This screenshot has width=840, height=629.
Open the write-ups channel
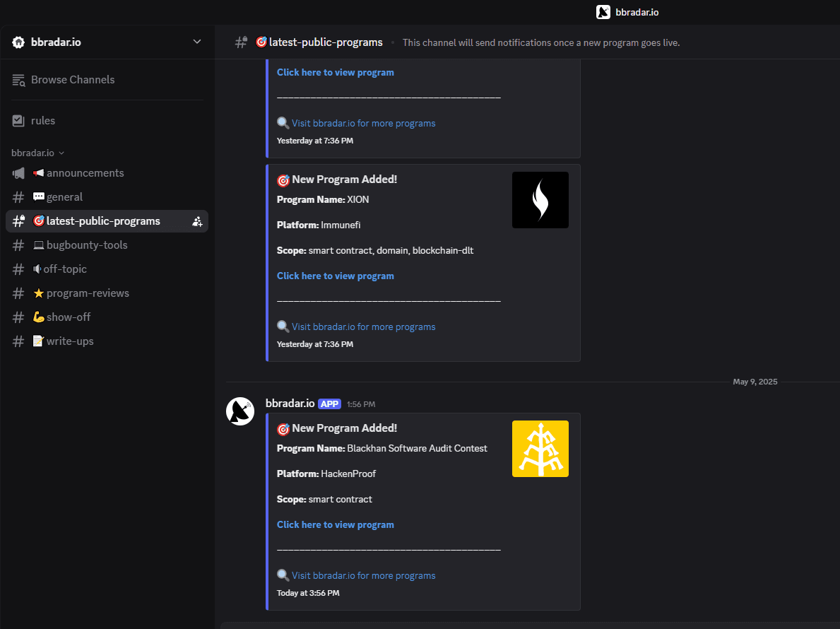[x=70, y=341]
